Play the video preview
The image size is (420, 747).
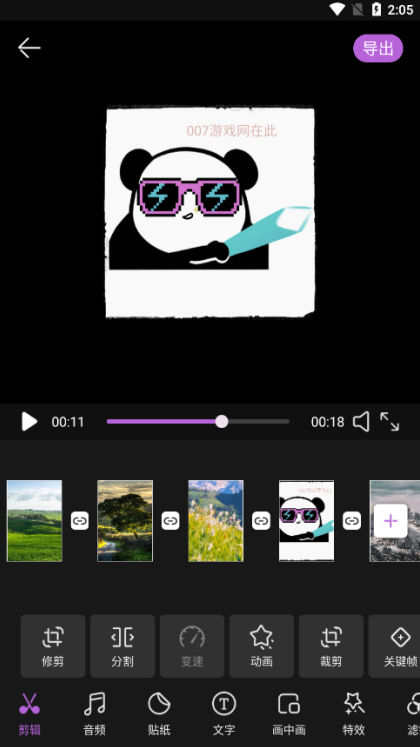[x=29, y=422]
